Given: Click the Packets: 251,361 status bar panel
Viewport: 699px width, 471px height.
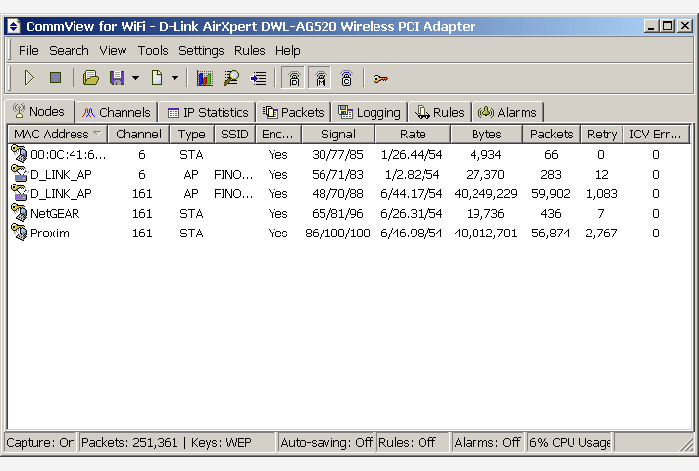Looking at the screenshot, I should pyautogui.click(x=177, y=442).
